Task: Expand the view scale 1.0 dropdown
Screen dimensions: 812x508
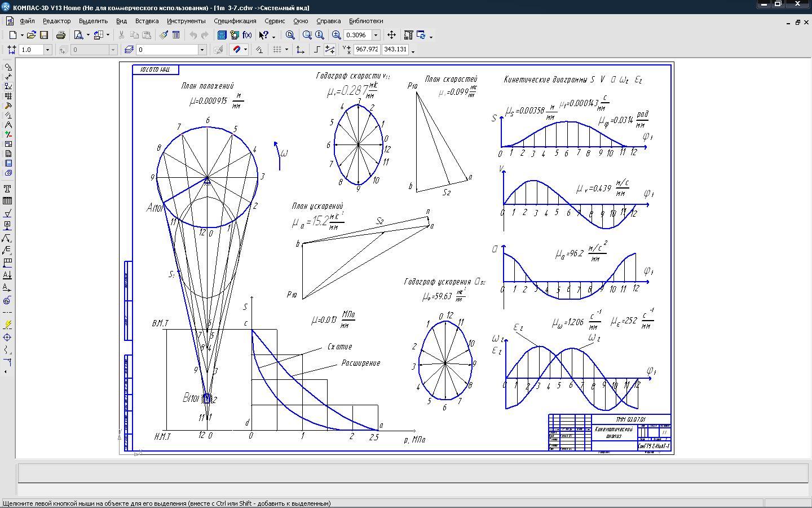Action: 47,50
